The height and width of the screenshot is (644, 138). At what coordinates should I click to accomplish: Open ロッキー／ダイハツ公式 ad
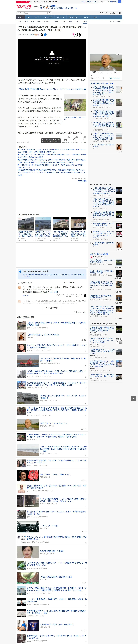coord(49,526)
